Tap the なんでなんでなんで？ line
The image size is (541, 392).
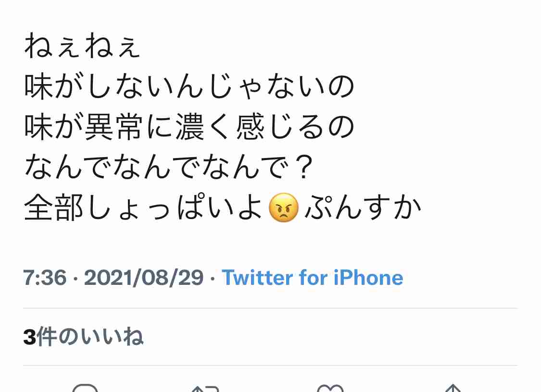tap(169, 167)
